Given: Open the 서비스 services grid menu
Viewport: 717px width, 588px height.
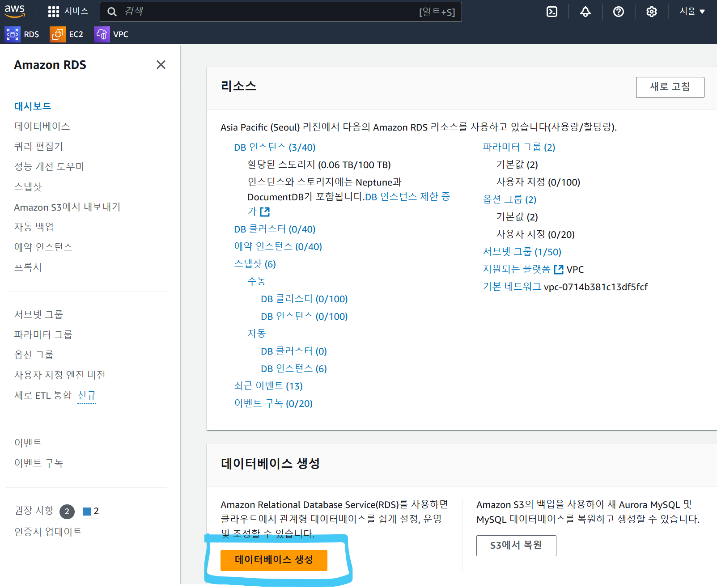Looking at the screenshot, I should click(68, 11).
